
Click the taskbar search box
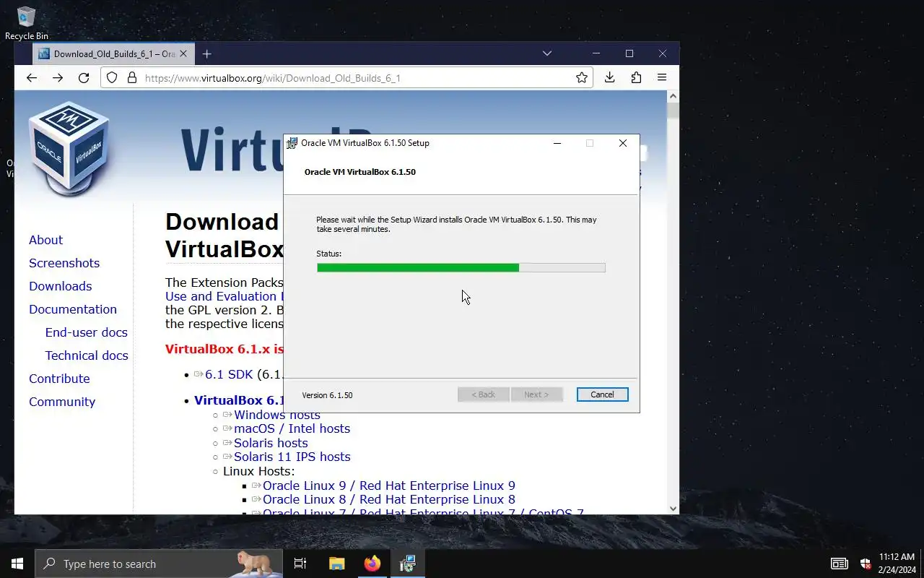(x=157, y=564)
